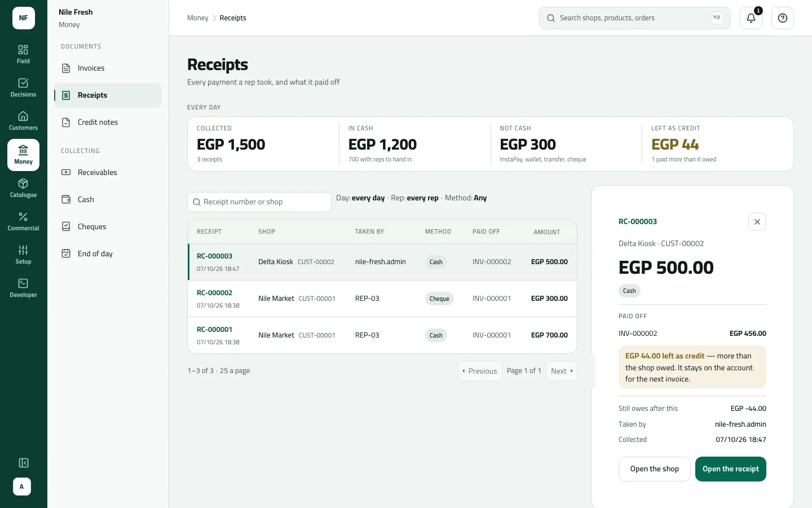Collapse the sidebar panel icon

(24, 463)
